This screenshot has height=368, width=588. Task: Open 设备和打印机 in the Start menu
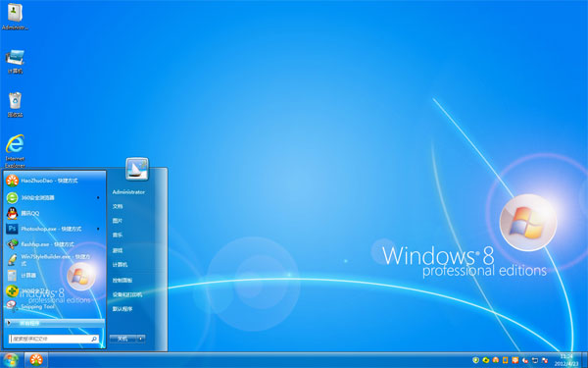(127, 294)
